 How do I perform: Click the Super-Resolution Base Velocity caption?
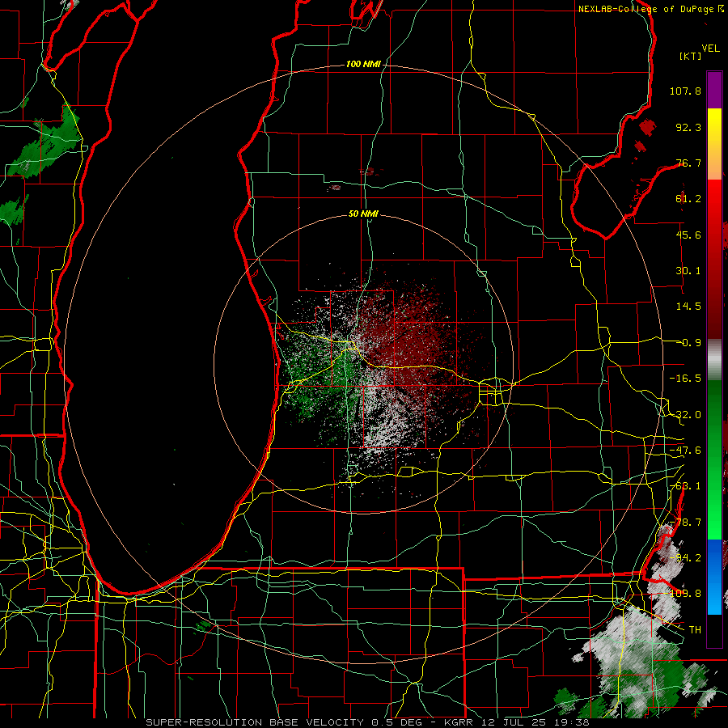[367, 722]
